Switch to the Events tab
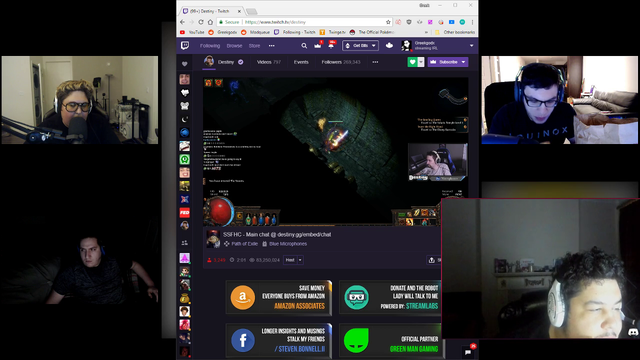This screenshot has width=640, height=360. coord(301,62)
